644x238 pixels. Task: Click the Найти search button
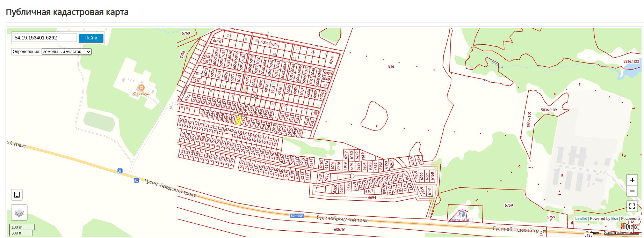(91, 38)
